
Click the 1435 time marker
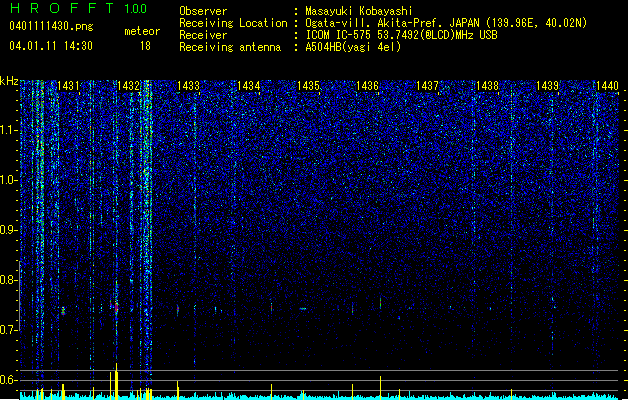pos(308,86)
